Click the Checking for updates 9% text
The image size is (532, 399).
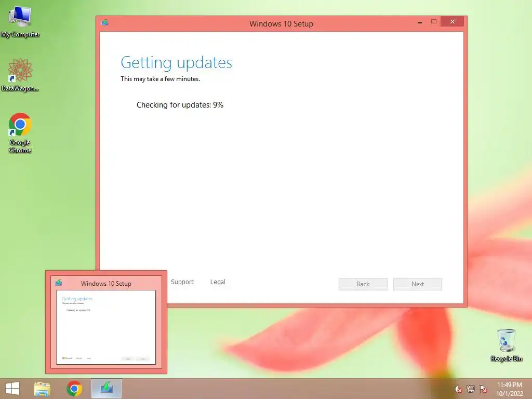pos(180,105)
